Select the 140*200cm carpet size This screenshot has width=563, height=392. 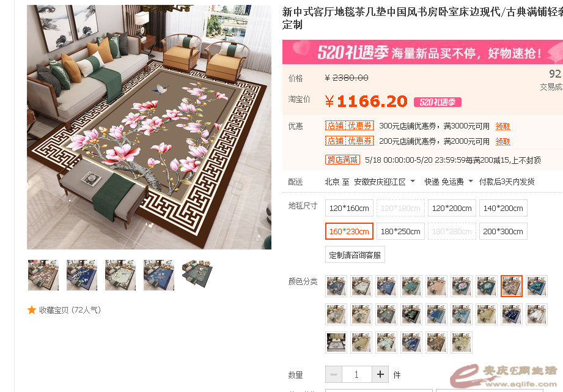pyautogui.click(x=503, y=208)
